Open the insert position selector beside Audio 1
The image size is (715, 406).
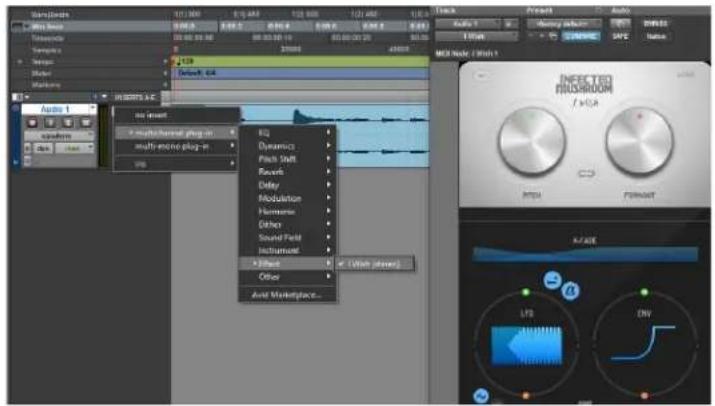pos(510,24)
